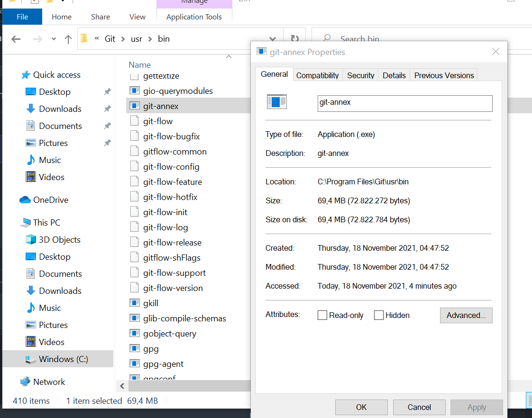This screenshot has height=418, width=532.
Task: Click the Network icon in the sidebar
Action: (x=26, y=382)
